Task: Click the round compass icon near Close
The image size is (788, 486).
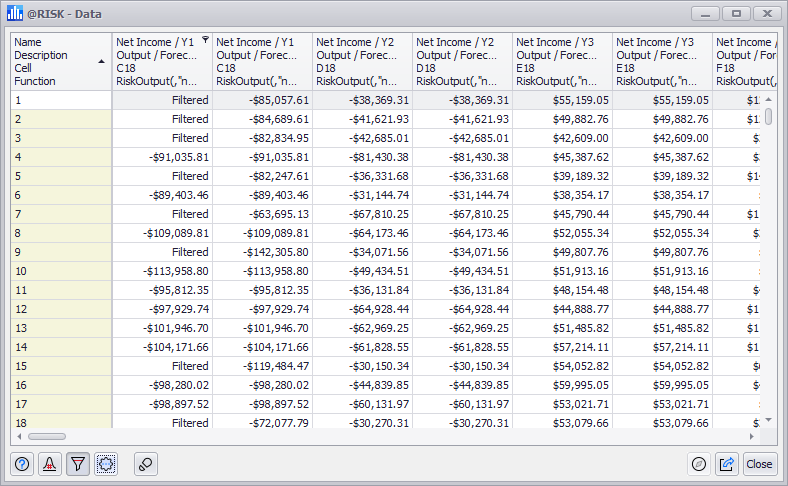Action: [699, 464]
